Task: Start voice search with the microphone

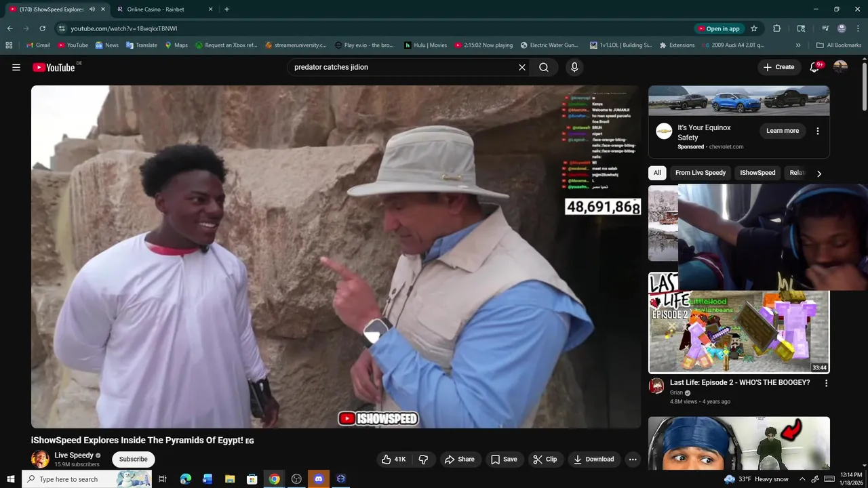Action: (x=574, y=67)
